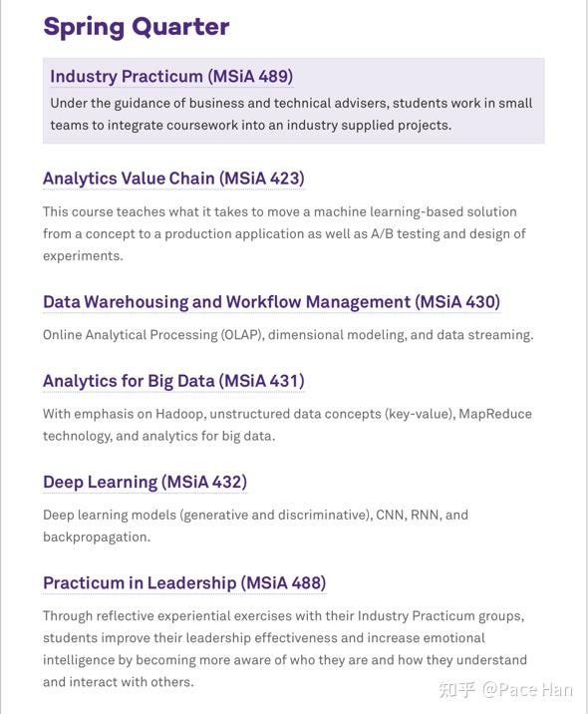
Task: Open the Practicum in Leadership (MSiA 488) link
Action: [184, 582]
